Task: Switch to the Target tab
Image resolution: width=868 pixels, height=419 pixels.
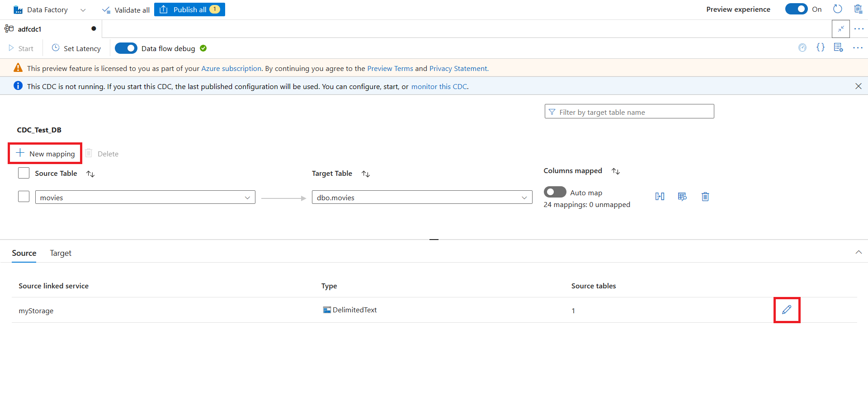Action: (61, 253)
